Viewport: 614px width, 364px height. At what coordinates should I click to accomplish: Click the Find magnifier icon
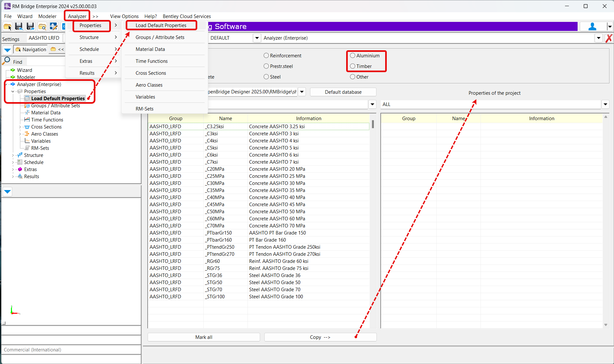7,61
